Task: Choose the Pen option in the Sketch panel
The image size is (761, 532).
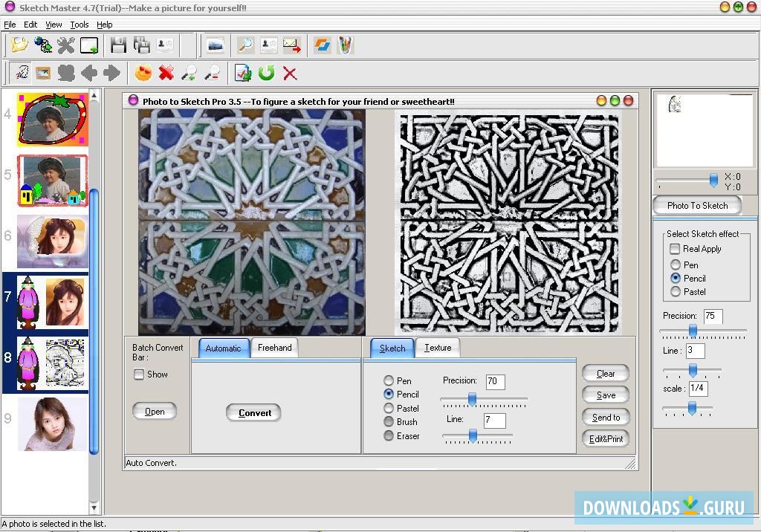Action: pos(389,380)
